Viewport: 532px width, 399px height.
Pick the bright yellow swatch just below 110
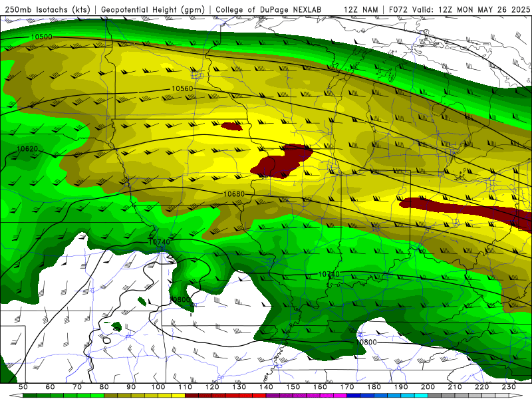tap(178, 396)
